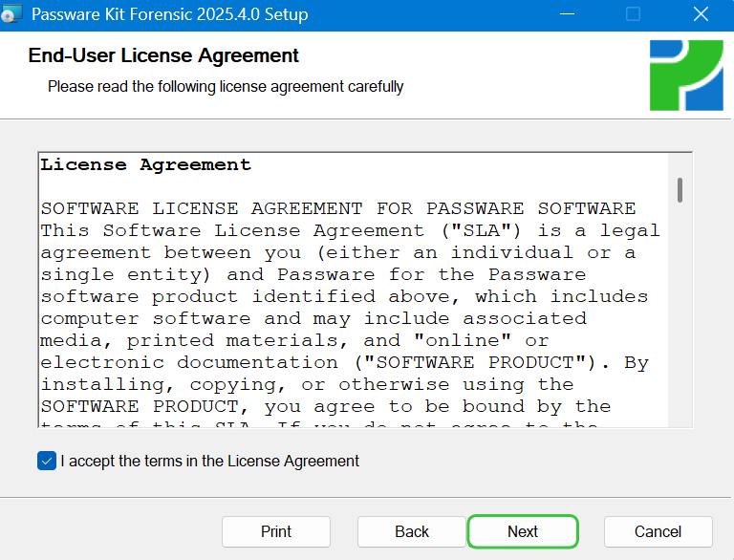Minimize the Passware Kit Forensic Setup window
734x560 pixels.
[567, 14]
